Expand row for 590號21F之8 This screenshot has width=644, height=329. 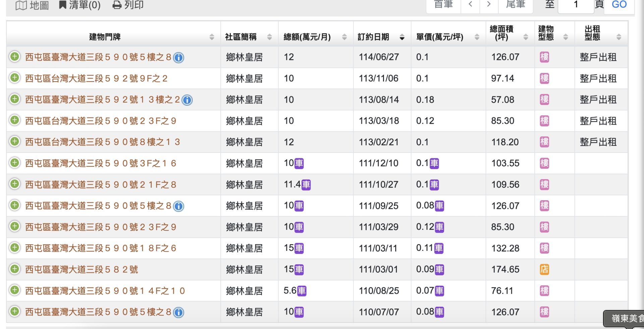pos(14,184)
